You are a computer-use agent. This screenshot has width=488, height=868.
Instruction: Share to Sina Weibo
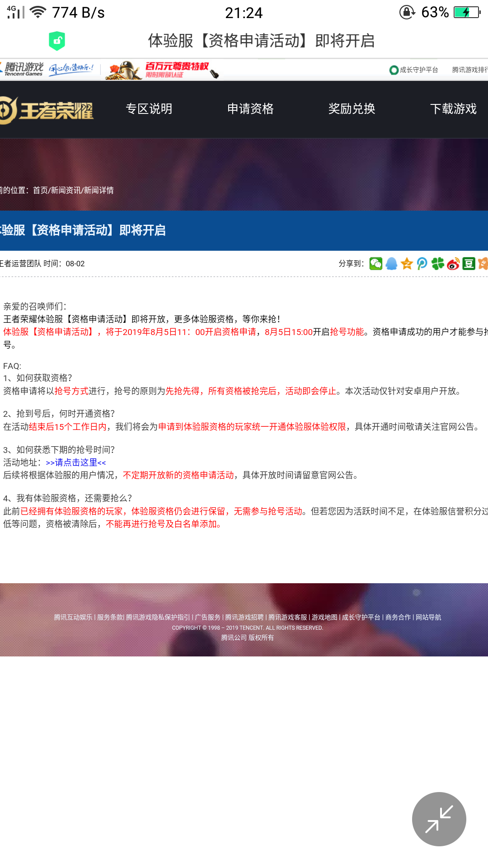(453, 264)
